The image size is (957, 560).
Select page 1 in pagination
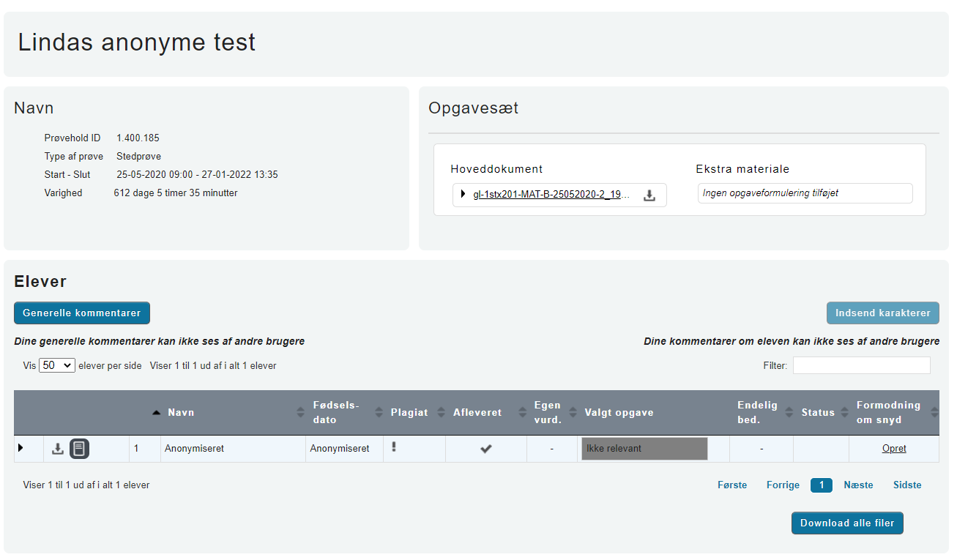coord(822,485)
